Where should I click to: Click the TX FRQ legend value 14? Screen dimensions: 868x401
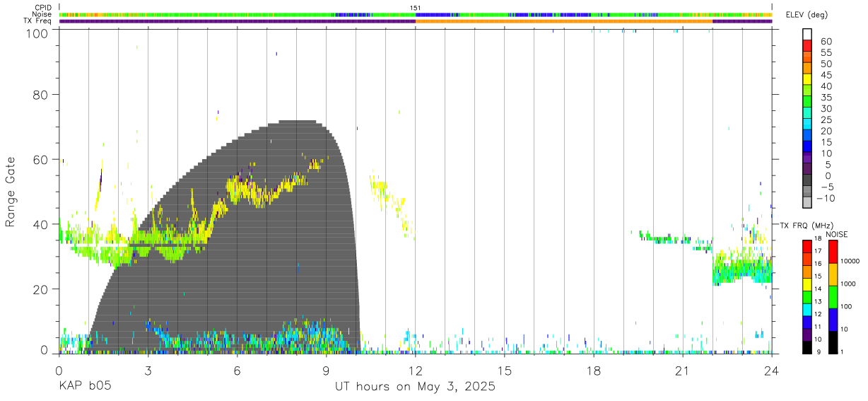tap(819, 288)
